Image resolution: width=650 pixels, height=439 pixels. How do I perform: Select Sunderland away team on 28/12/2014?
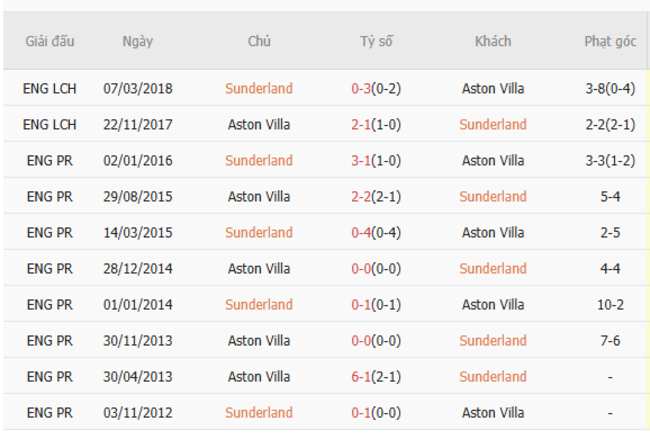coord(493,268)
